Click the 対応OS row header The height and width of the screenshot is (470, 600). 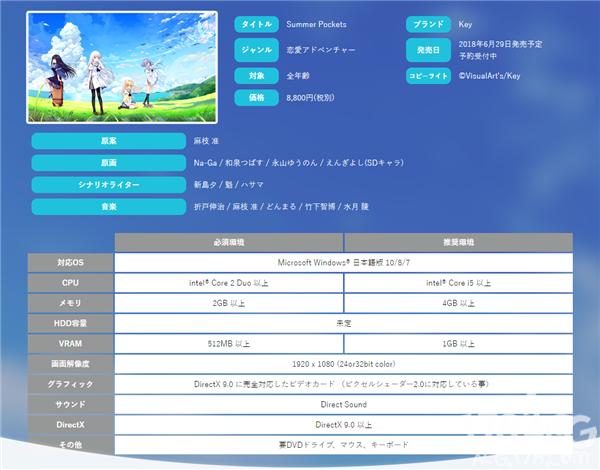pos(70,263)
